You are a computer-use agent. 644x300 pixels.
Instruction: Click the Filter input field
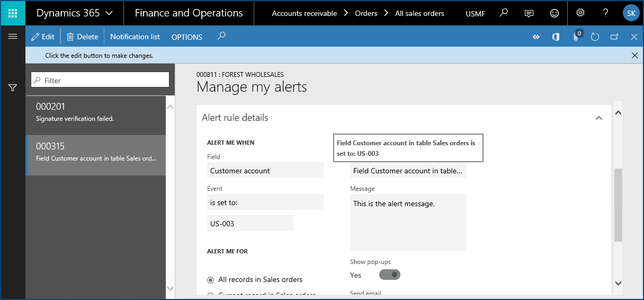(x=100, y=80)
